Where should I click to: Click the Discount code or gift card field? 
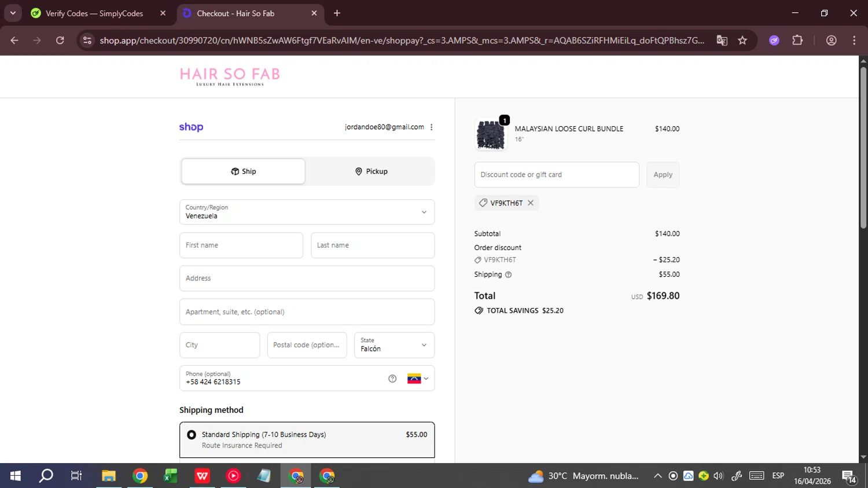(557, 175)
